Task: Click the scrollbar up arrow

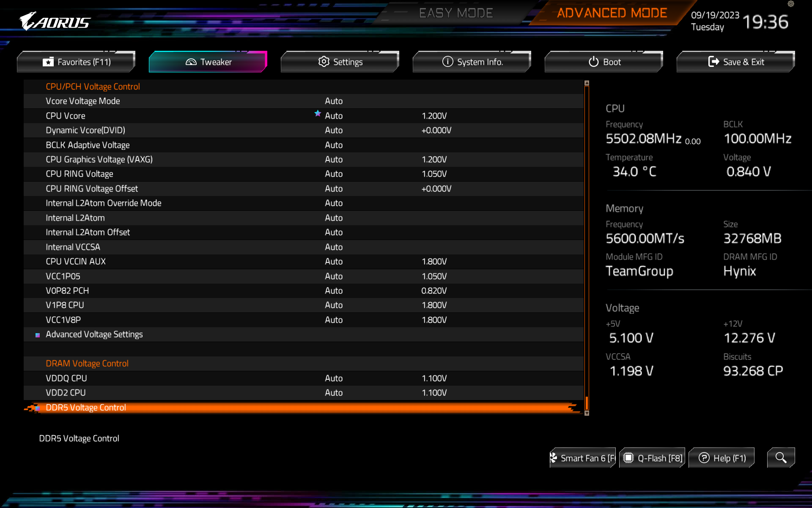Action: pos(587,83)
